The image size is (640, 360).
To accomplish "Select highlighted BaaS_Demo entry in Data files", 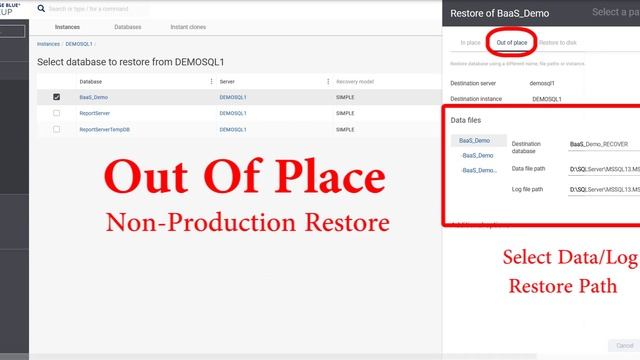I will tap(478, 140).
